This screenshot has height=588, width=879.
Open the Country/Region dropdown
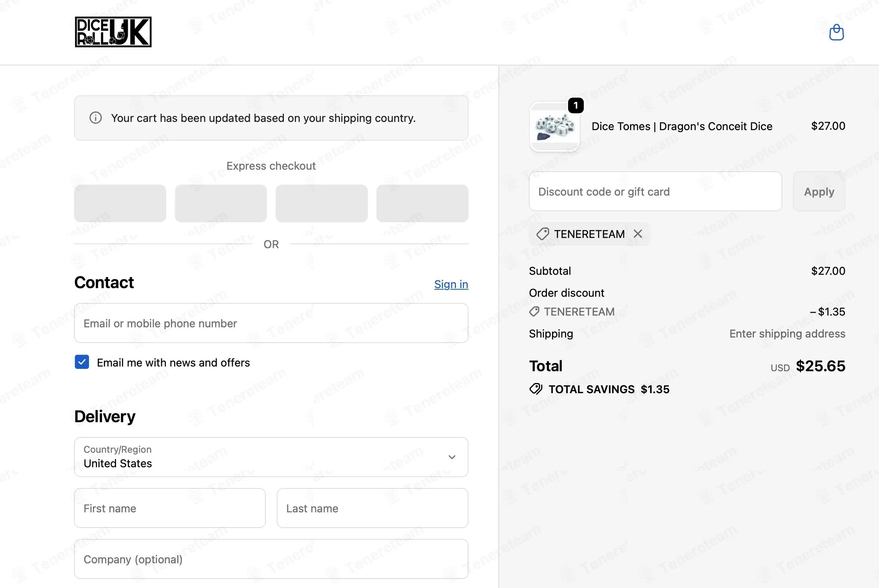(x=271, y=457)
